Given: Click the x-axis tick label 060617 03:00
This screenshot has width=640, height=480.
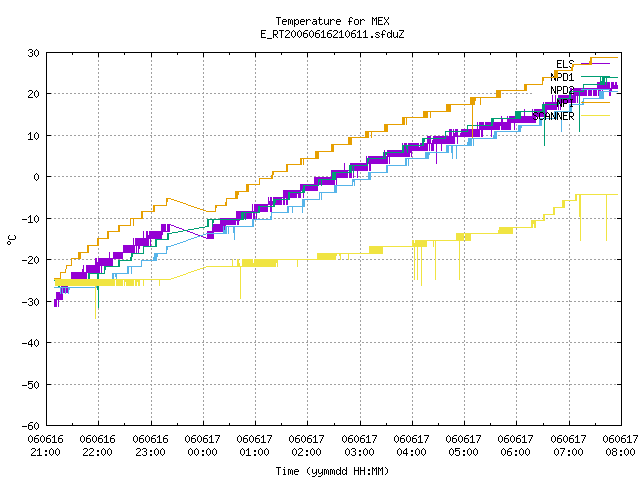Looking at the screenshot, I should [360, 446].
